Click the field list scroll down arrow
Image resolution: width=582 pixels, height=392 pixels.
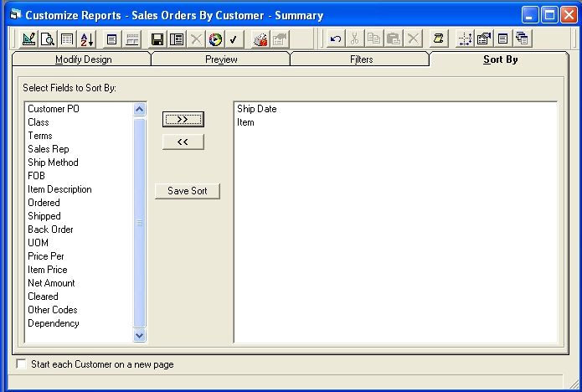point(139,335)
